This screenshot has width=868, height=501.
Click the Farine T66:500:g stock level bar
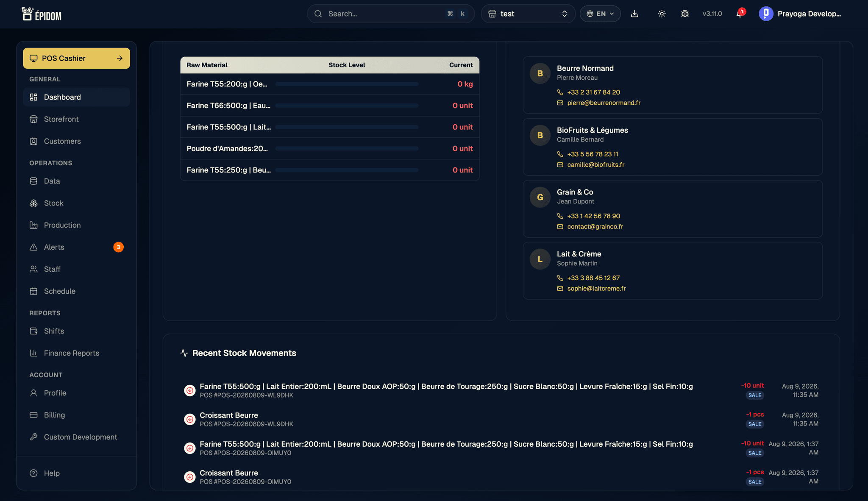347,106
